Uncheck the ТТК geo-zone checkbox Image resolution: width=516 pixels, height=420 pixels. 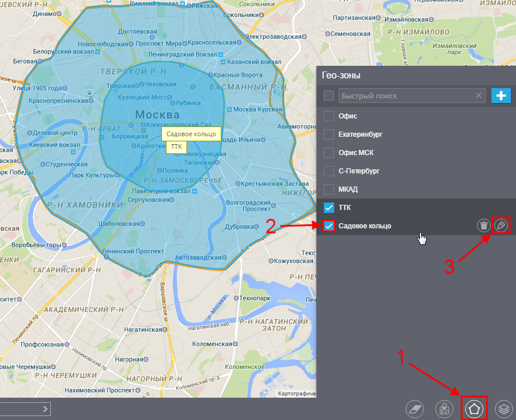point(329,208)
